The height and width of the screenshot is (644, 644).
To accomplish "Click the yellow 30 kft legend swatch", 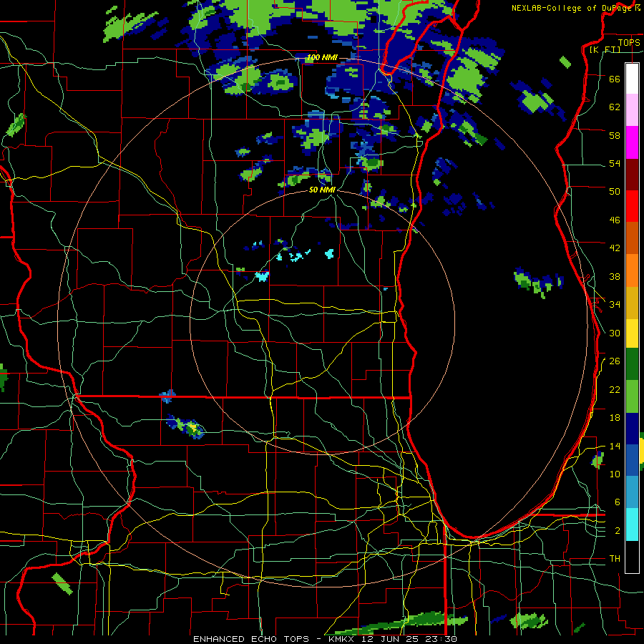I will [632, 333].
